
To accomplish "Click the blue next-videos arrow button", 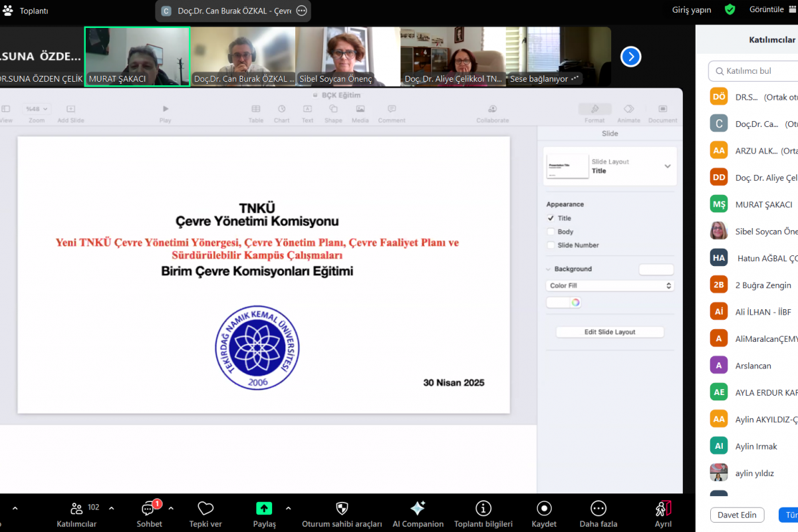I will pyautogui.click(x=630, y=57).
